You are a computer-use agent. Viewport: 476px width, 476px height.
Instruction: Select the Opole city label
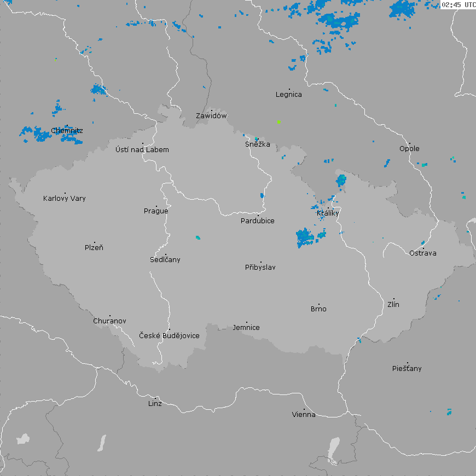pos(409,149)
